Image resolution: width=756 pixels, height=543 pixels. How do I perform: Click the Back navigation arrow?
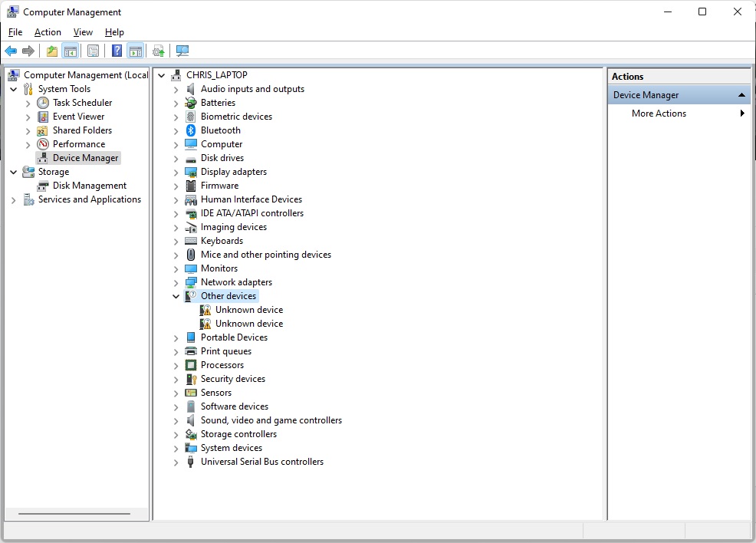coord(11,51)
